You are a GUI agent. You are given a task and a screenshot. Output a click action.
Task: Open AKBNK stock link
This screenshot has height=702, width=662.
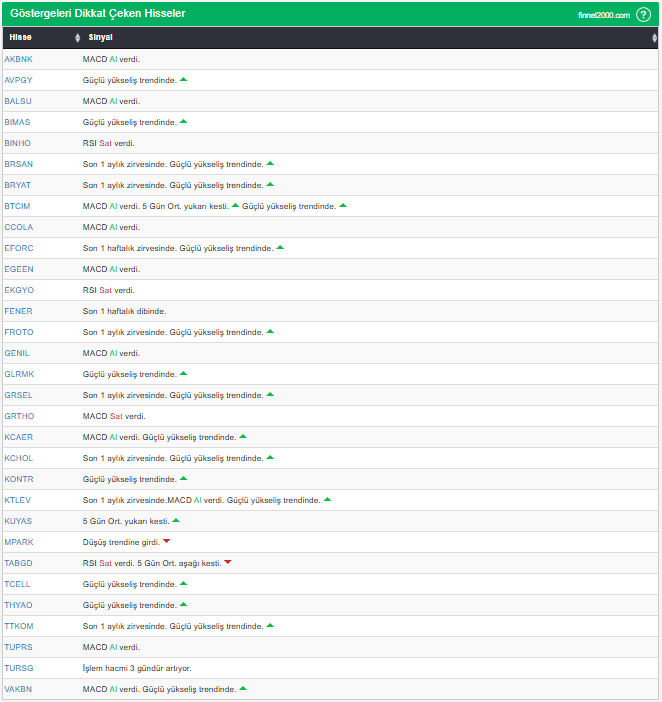click(x=18, y=59)
